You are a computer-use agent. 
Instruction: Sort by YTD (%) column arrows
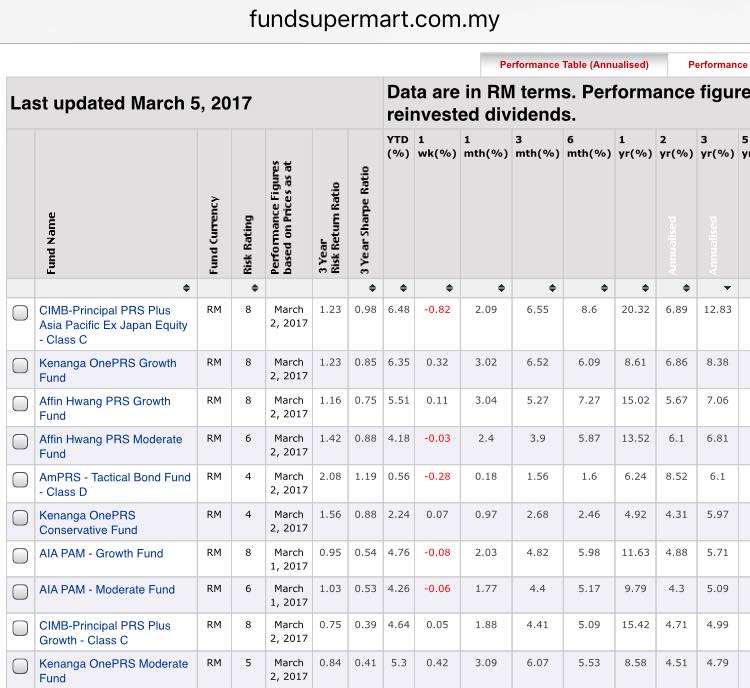click(403, 288)
